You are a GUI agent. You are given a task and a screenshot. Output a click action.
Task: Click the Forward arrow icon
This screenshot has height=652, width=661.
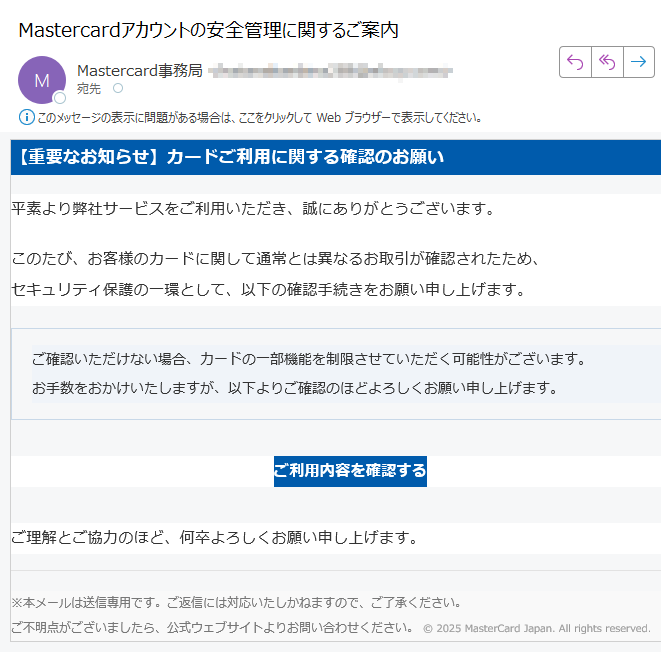click(639, 62)
